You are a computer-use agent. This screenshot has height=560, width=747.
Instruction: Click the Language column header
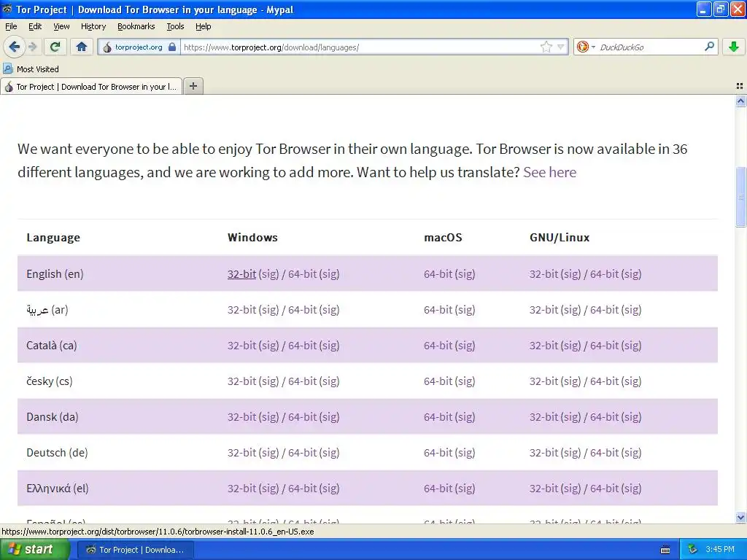tap(53, 237)
